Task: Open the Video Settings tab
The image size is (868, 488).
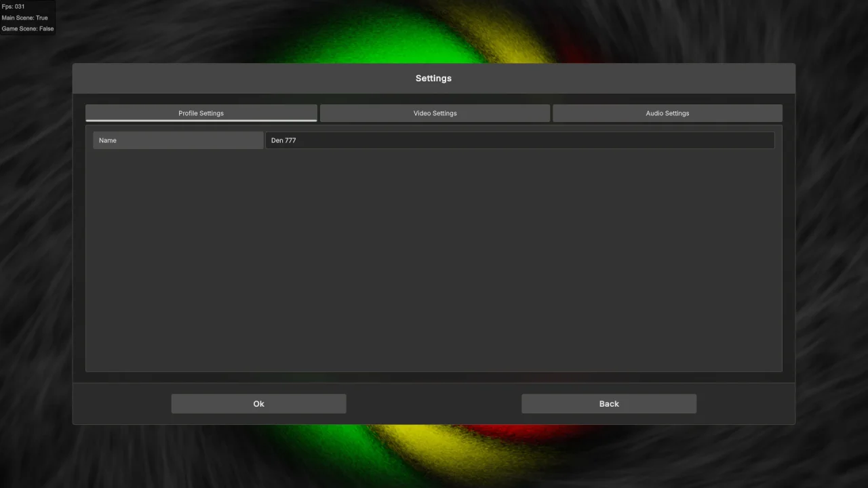Action: [x=435, y=113]
